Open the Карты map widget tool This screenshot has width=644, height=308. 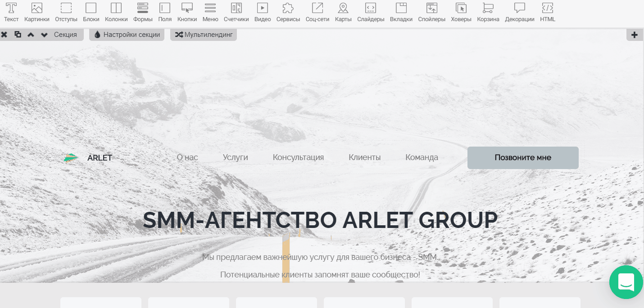point(343,12)
